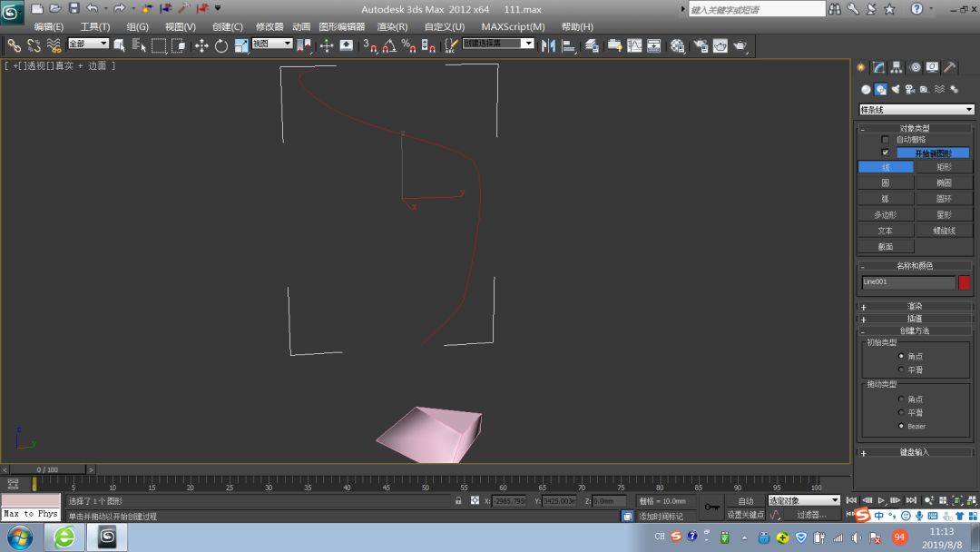Select 平滑 under 初始类型

(x=901, y=370)
